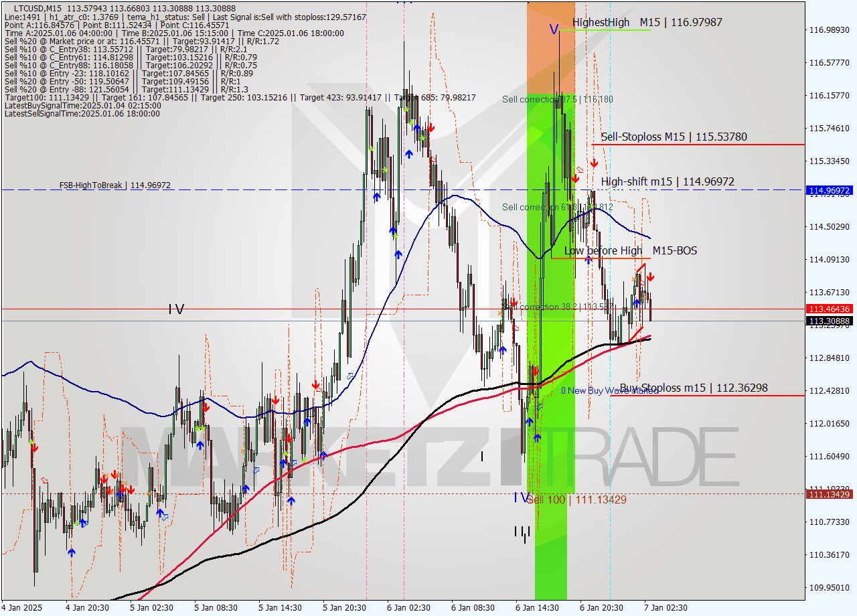857x616 pixels.
Task: Click the 'Sell %10 @ C_Entry61' line
Action: tap(131, 57)
